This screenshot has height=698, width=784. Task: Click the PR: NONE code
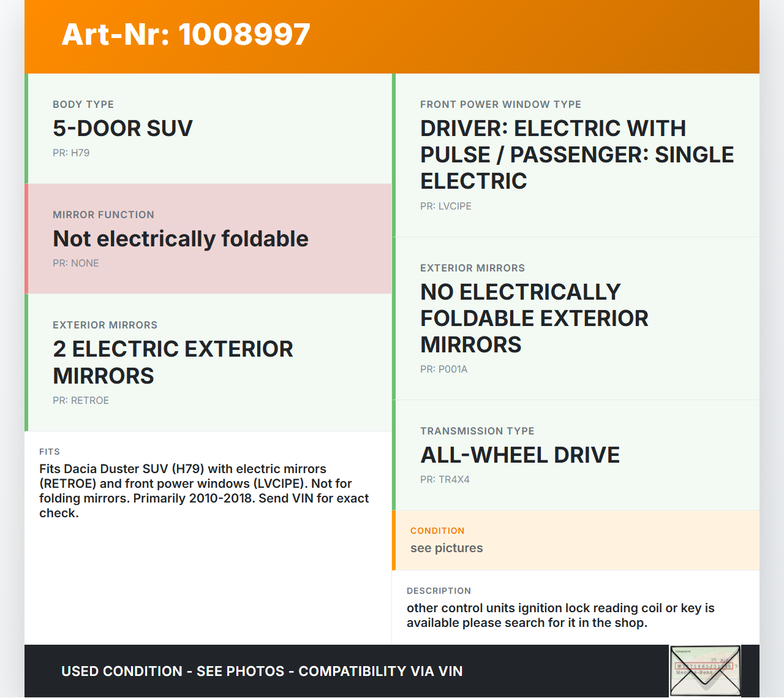point(76,264)
